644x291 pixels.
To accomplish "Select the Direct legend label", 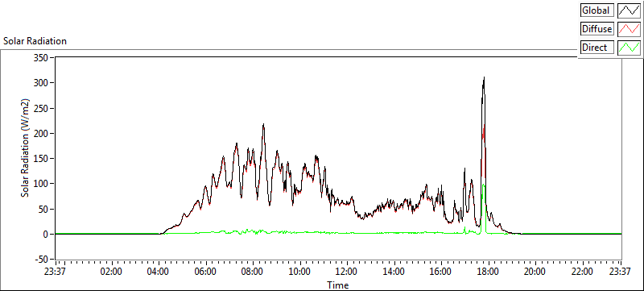I will (597, 48).
